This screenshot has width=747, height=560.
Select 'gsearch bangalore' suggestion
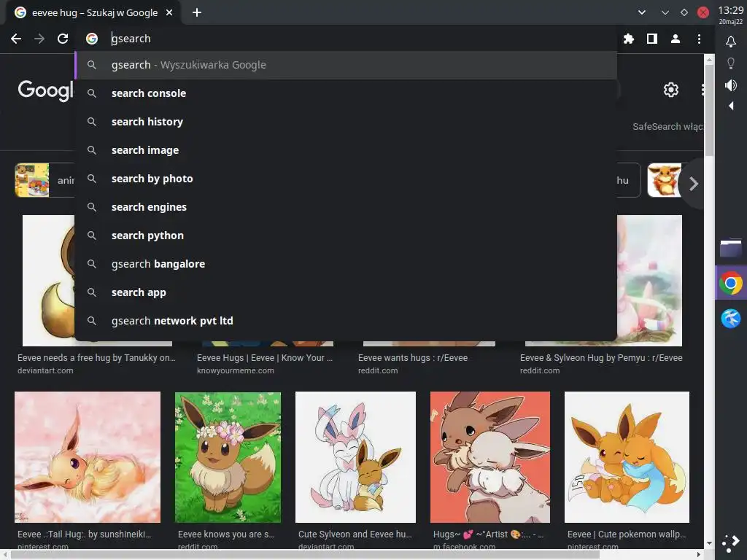(x=347, y=264)
